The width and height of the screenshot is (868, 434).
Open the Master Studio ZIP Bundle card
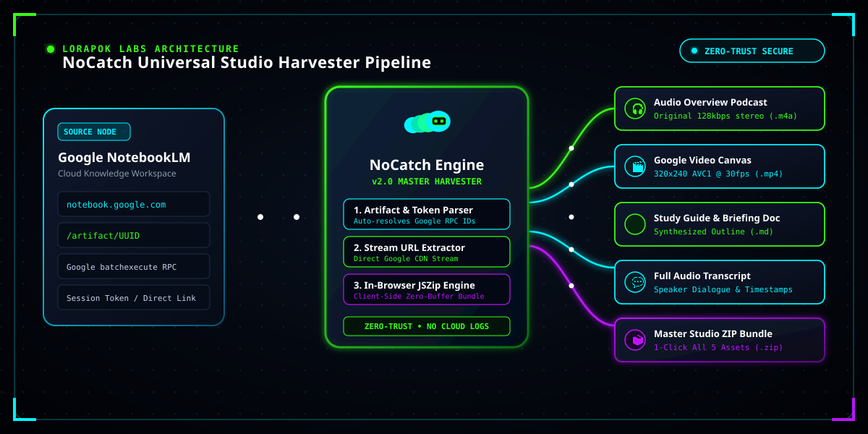point(720,340)
